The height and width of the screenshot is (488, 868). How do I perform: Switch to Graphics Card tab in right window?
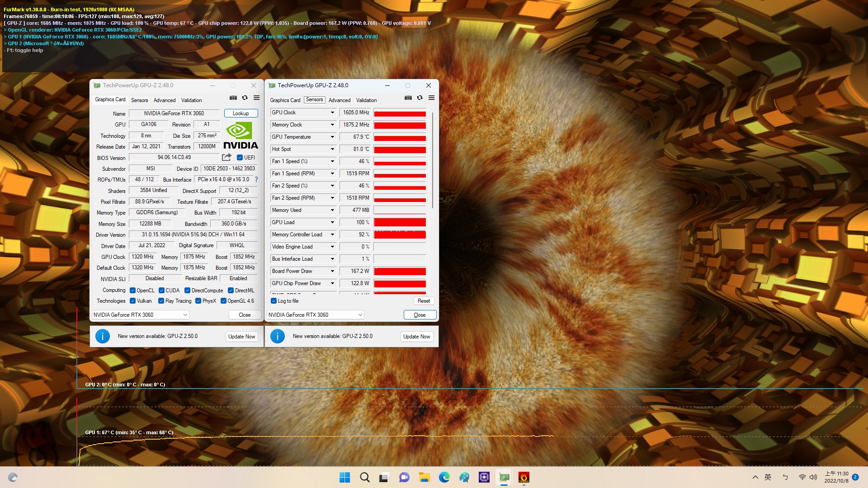285,100
